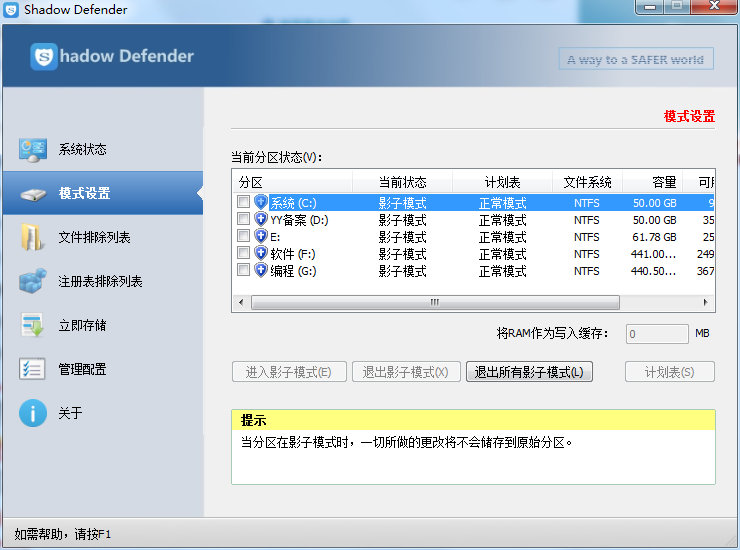Open the 文件排除列表 section
740x550 pixels.
103,237
